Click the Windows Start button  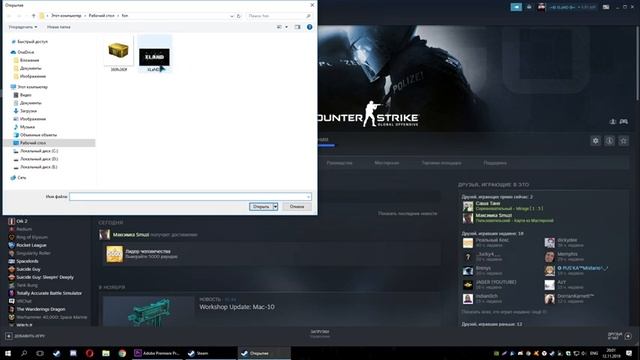tap(8, 353)
